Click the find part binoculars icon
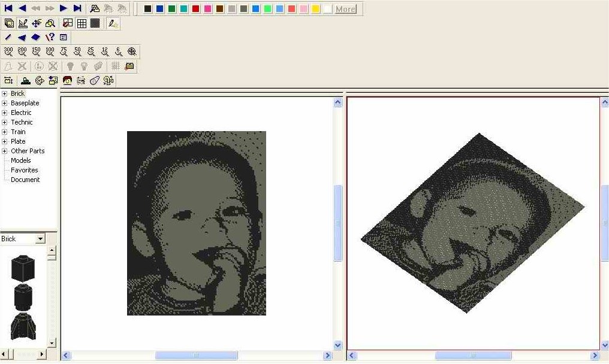The height and width of the screenshot is (364, 609). 95,8
